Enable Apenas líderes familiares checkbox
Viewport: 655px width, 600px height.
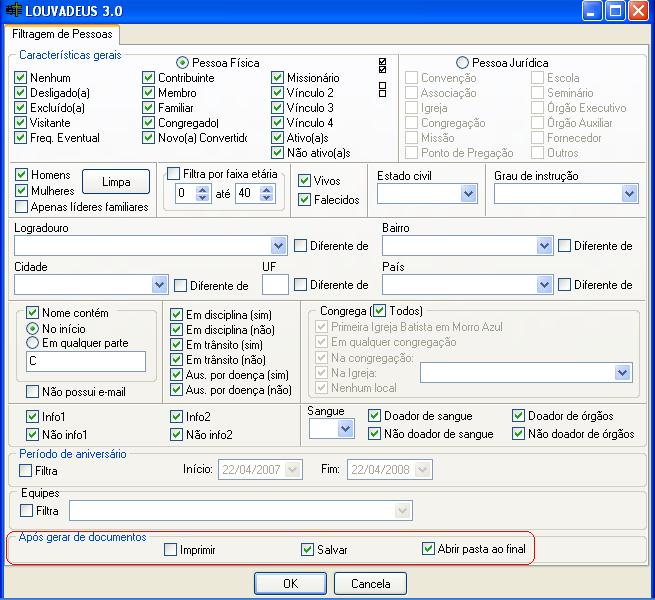point(21,206)
